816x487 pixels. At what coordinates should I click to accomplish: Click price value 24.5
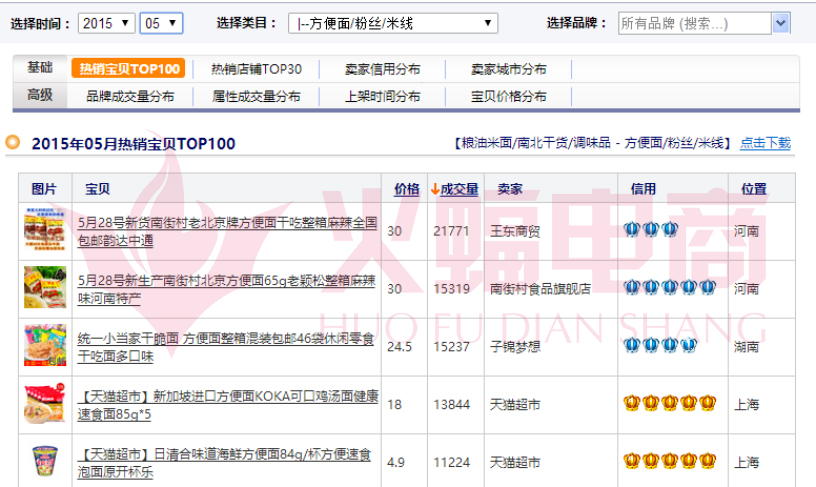pos(399,347)
